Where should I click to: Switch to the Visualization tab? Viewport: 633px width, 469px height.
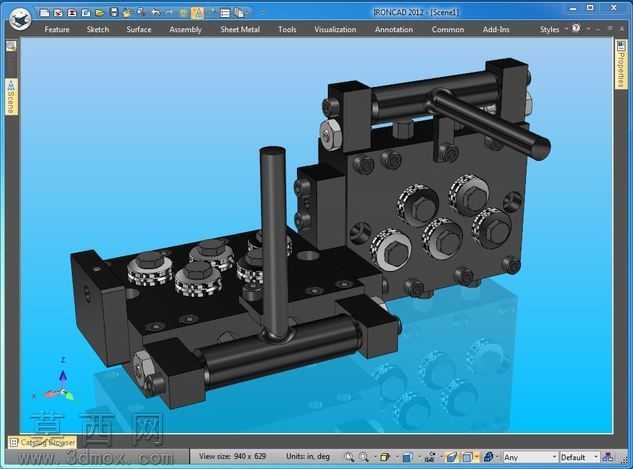tap(335, 29)
